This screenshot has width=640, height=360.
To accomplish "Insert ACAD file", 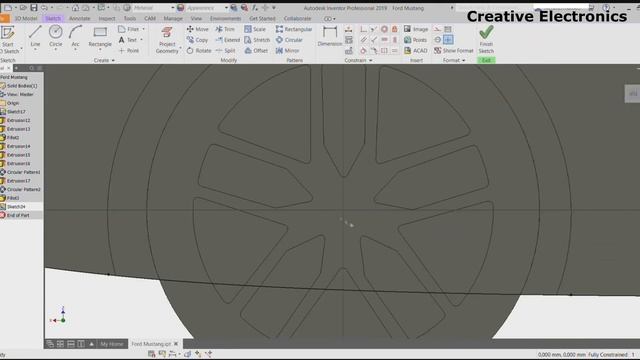I will [x=416, y=51].
